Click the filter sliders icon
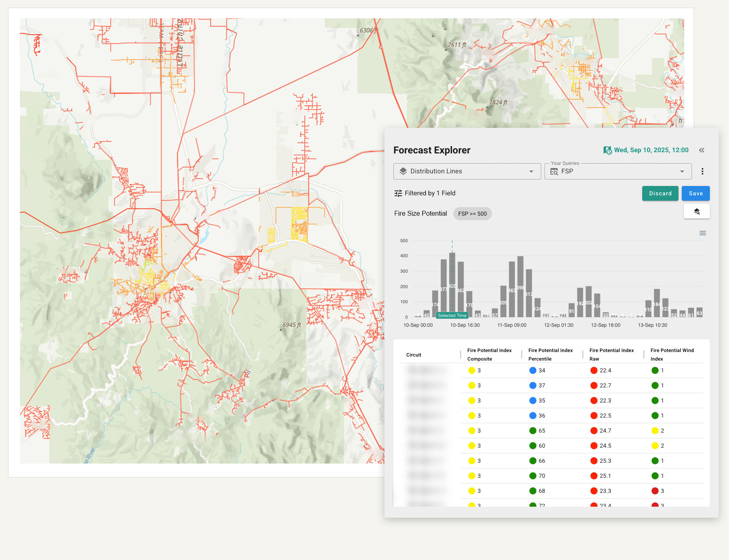This screenshot has width=729, height=560. (x=398, y=193)
